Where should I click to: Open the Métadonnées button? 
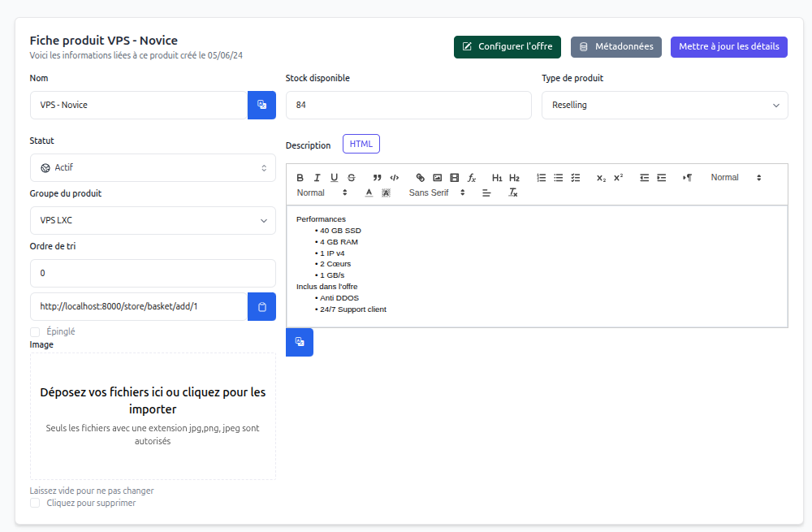616,47
